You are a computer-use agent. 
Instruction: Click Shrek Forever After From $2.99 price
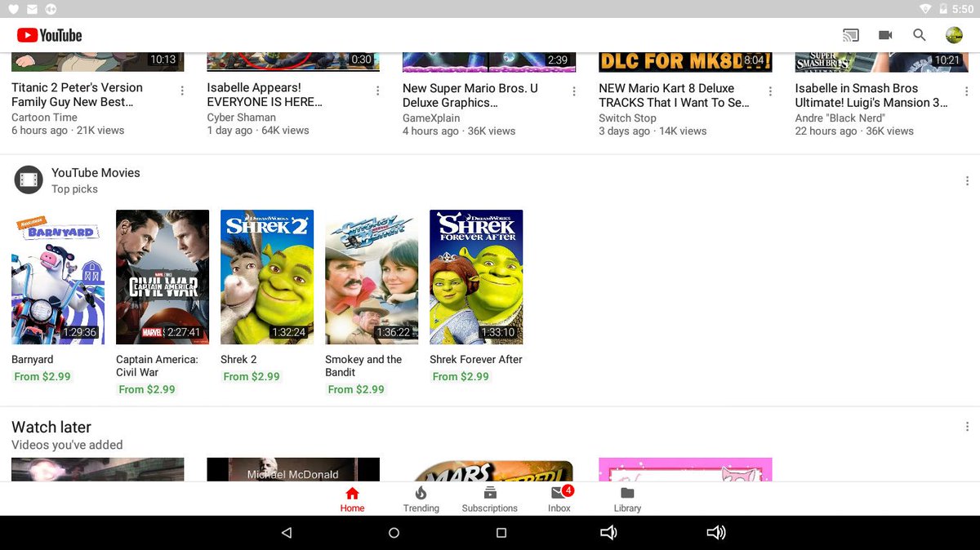[x=461, y=376]
